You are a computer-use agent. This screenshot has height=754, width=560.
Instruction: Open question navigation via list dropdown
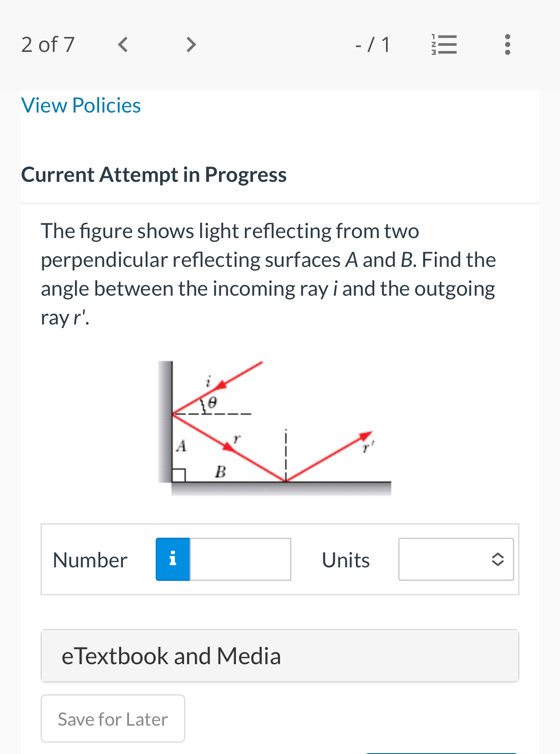pos(444,44)
